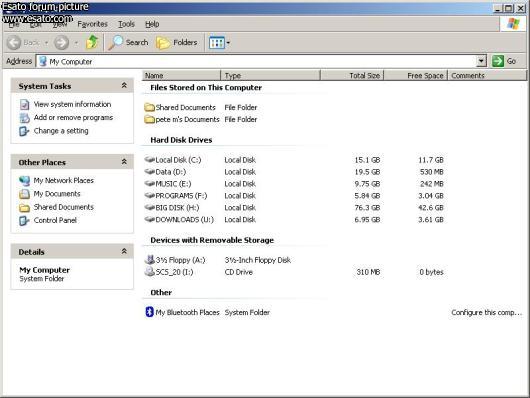Open the Help menu
This screenshot has width=530, height=398.
pos(152,24)
